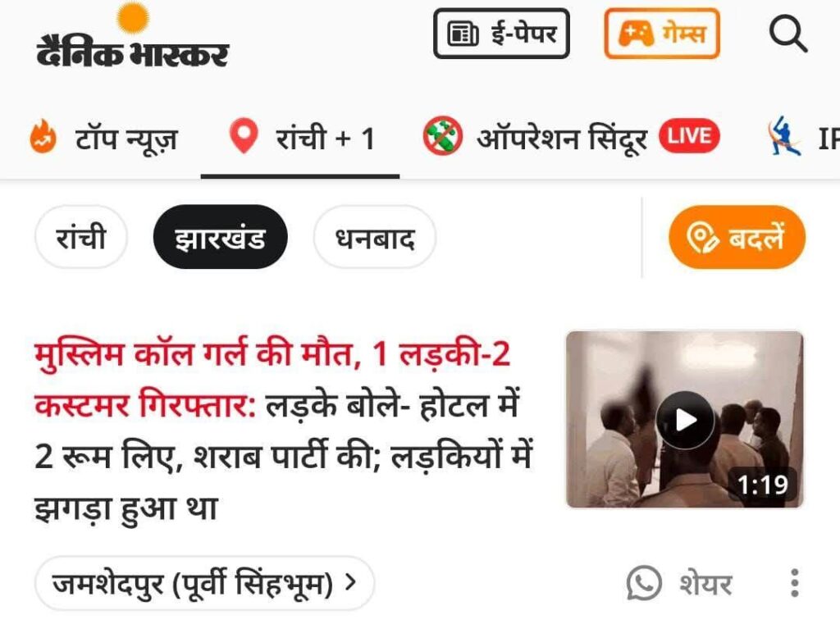Open the orange गेम्स button
The height and width of the screenshot is (633, 840).
(662, 33)
